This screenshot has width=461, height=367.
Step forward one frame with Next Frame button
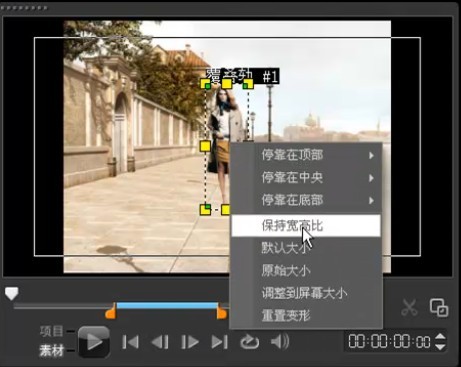tap(190, 342)
